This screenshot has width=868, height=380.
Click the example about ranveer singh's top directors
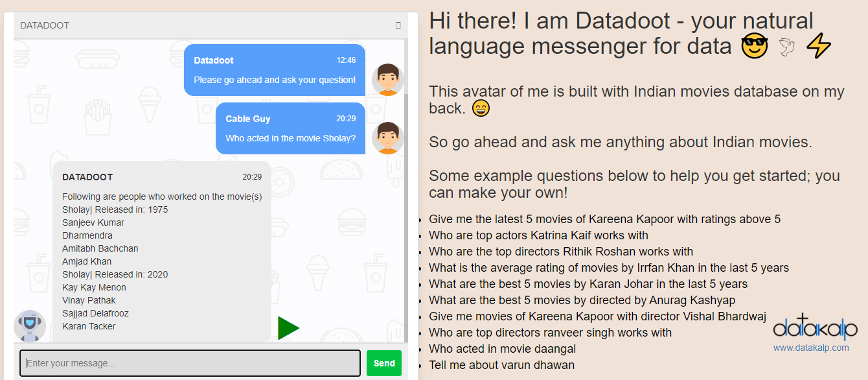[x=551, y=333]
